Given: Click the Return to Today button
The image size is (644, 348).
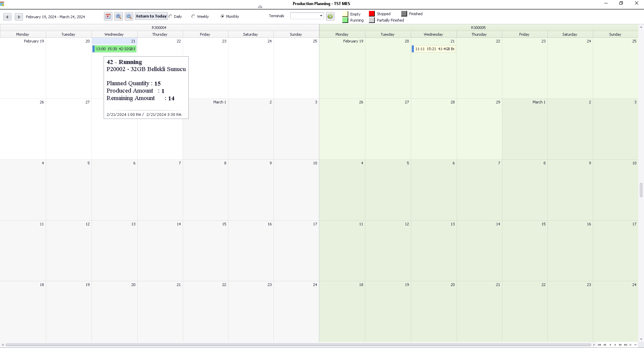Looking at the screenshot, I should tap(151, 16).
